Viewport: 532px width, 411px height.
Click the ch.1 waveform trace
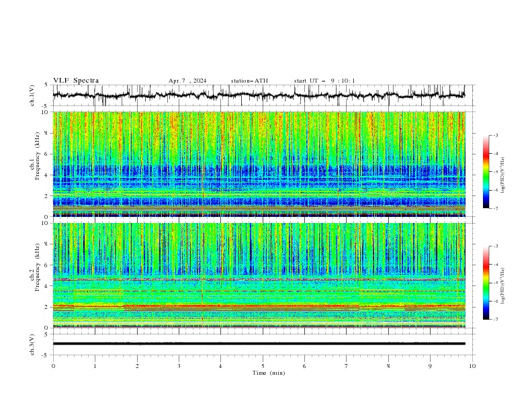259,95
